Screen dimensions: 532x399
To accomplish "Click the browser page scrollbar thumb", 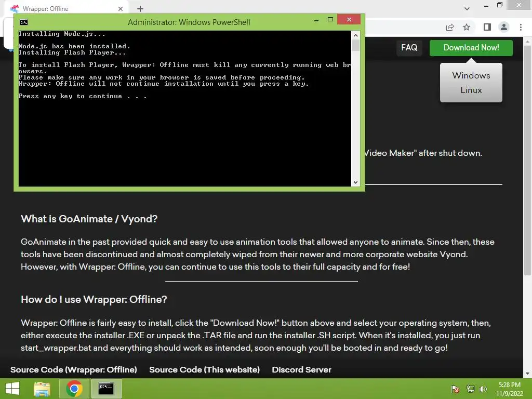I will [x=527, y=159].
